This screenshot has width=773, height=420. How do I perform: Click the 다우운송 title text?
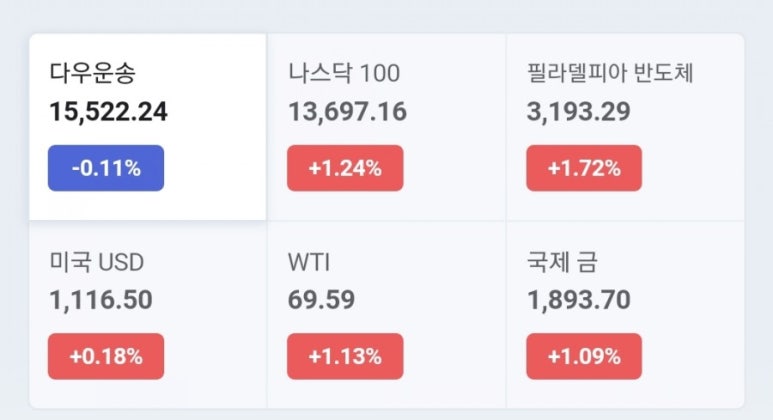[92, 73]
